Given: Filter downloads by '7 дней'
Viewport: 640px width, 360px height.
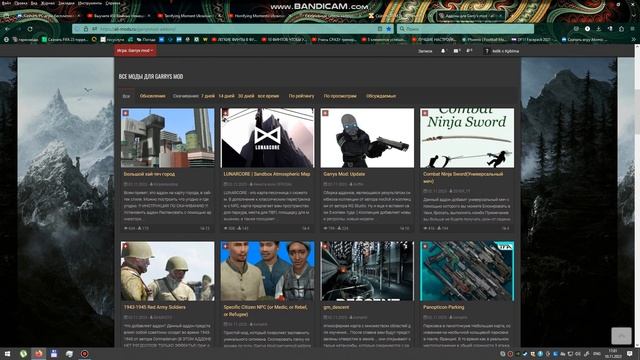Looking at the screenshot, I should pos(208,96).
